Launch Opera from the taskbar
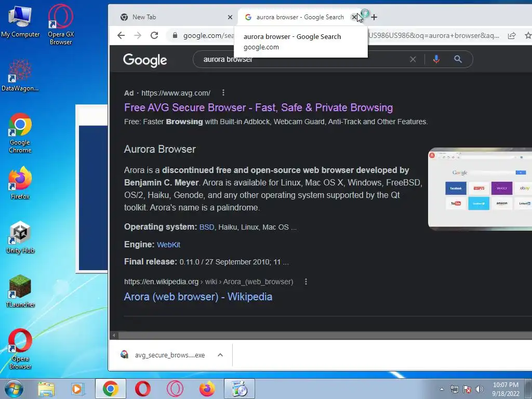 (143, 389)
